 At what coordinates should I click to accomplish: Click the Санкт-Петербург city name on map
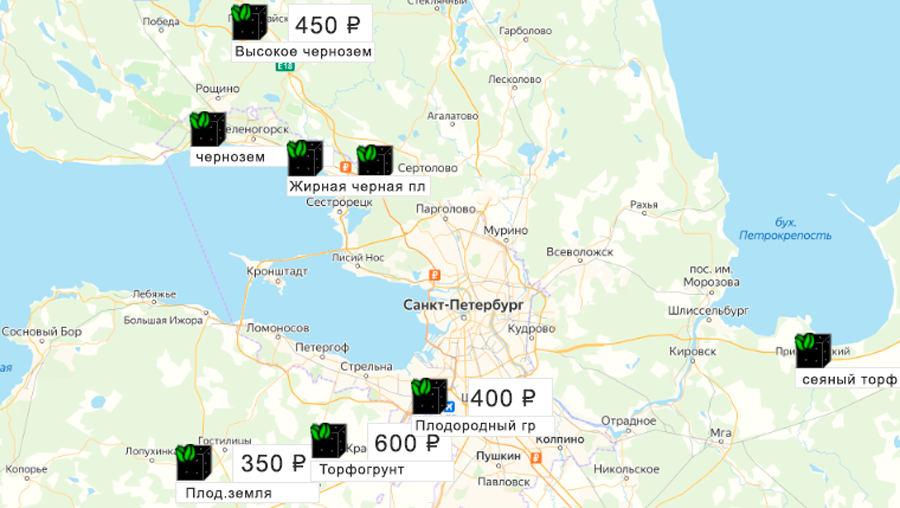coord(463,304)
